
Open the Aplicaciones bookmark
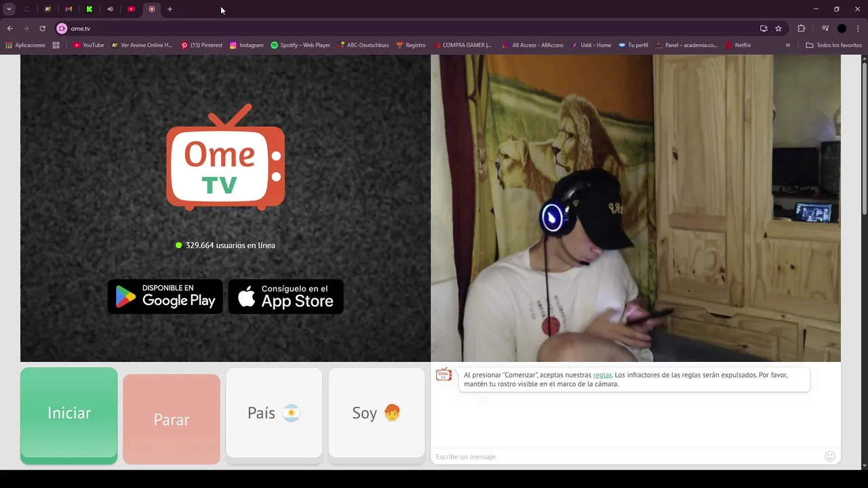25,45
